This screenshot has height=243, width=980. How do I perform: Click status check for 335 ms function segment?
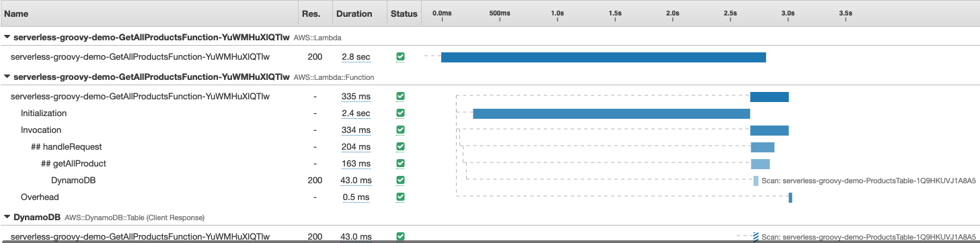(401, 97)
